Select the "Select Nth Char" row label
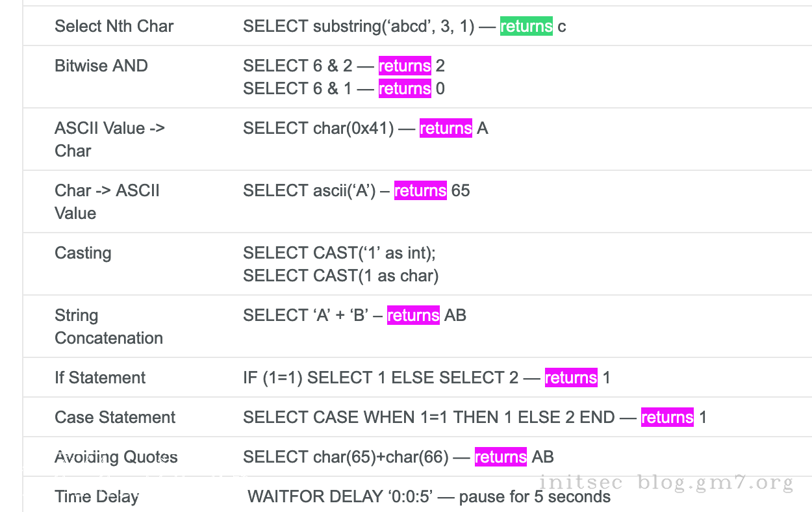This screenshot has width=812, height=512. click(x=114, y=27)
